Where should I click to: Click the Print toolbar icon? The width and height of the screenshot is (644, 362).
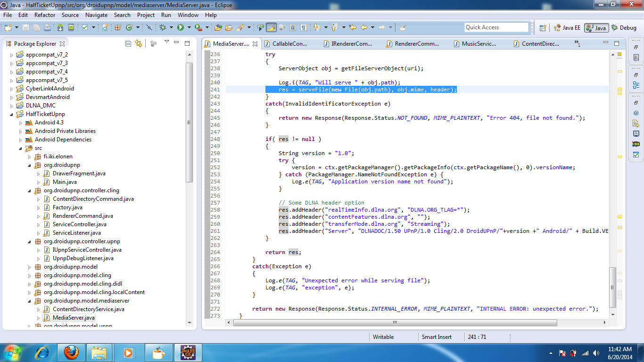coord(47,27)
